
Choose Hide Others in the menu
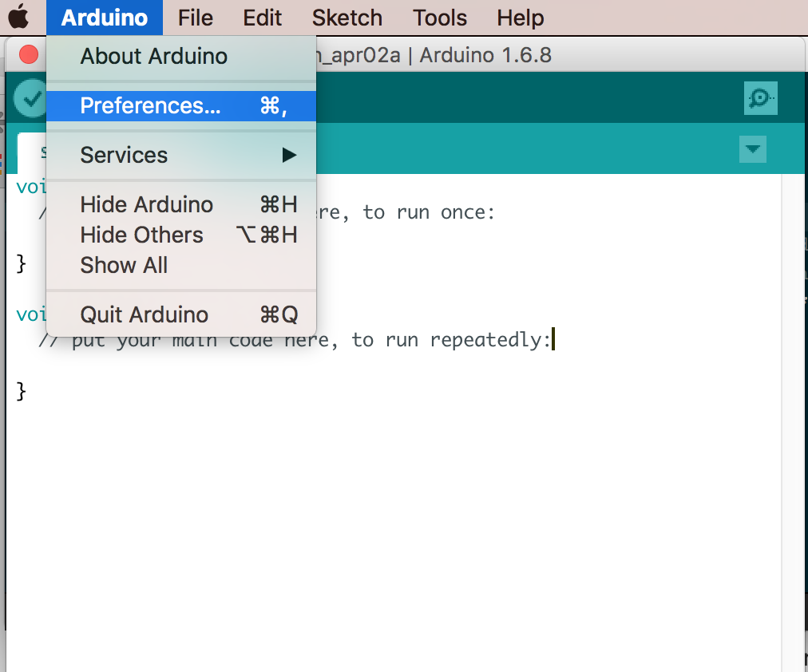(142, 235)
